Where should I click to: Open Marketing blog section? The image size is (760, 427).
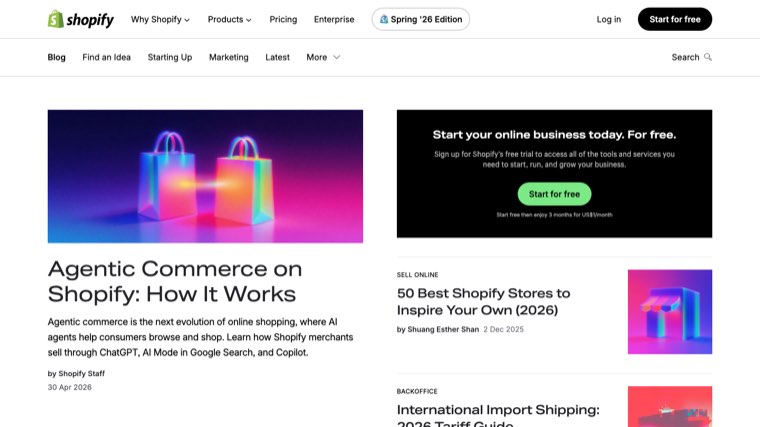pyautogui.click(x=228, y=57)
